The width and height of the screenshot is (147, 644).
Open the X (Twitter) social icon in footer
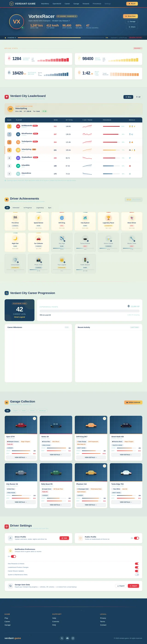(62, 638)
